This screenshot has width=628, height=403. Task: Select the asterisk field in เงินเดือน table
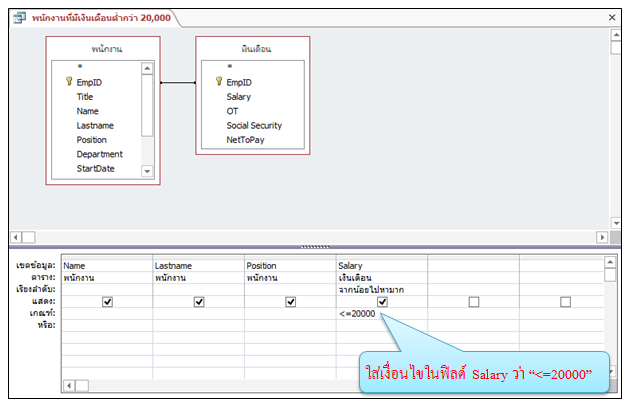230,66
